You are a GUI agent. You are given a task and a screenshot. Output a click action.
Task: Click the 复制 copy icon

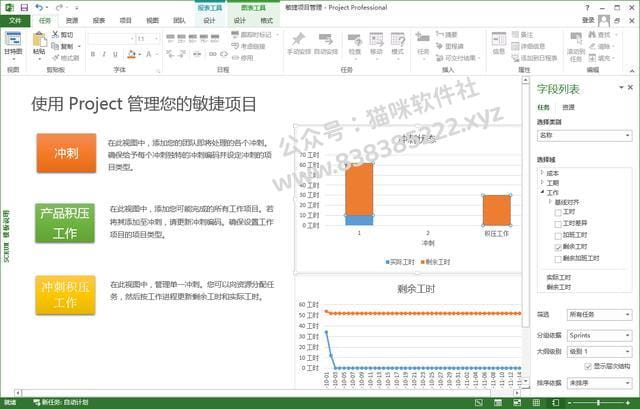(x=56, y=46)
